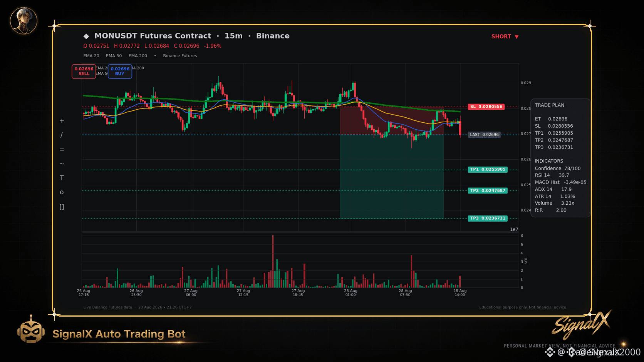The image size is (644, 362).
Task: Click the 28 Aug 01:00 time label
Action: [x=351, y=293]
